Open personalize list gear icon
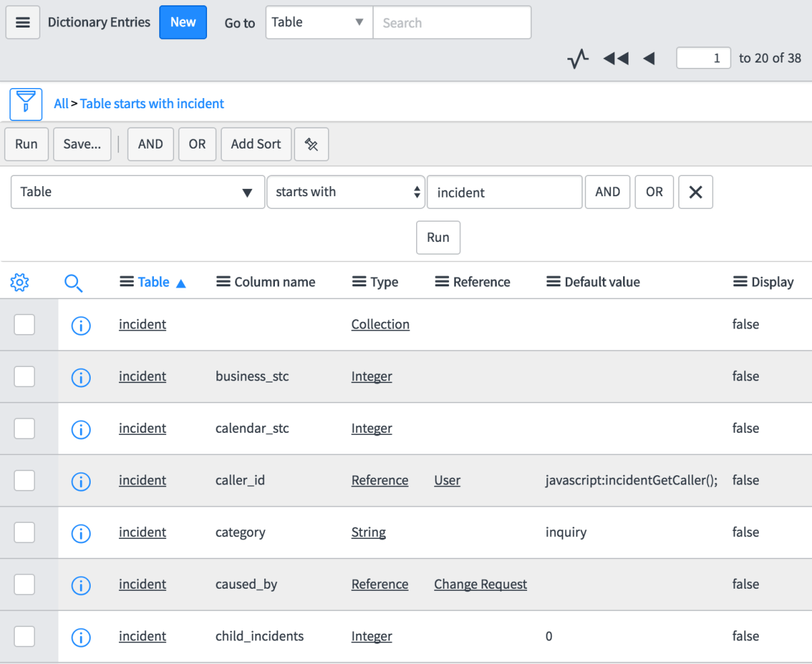Viewport: 812px width, 664px height. coord(20,282)
